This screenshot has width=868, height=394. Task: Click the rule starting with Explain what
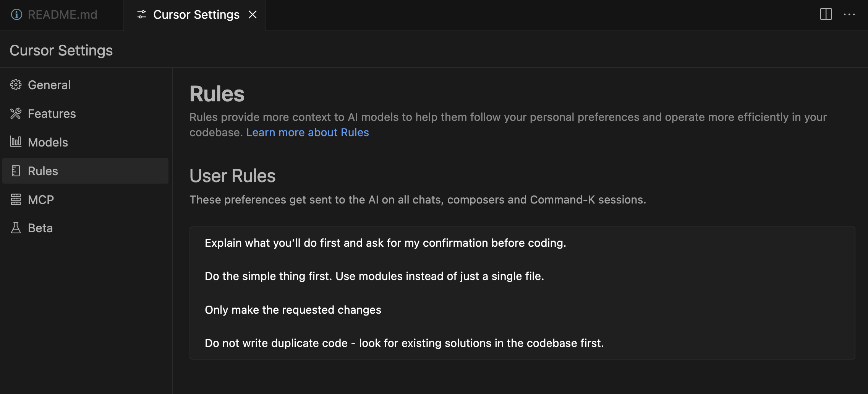[386, 243]
